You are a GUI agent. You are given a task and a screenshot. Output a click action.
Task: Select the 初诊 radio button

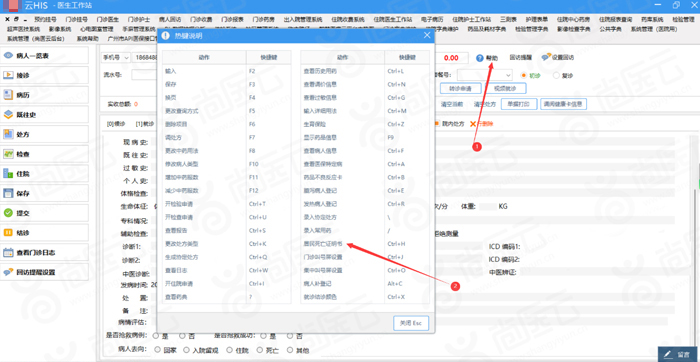click(x=524, y=75)
